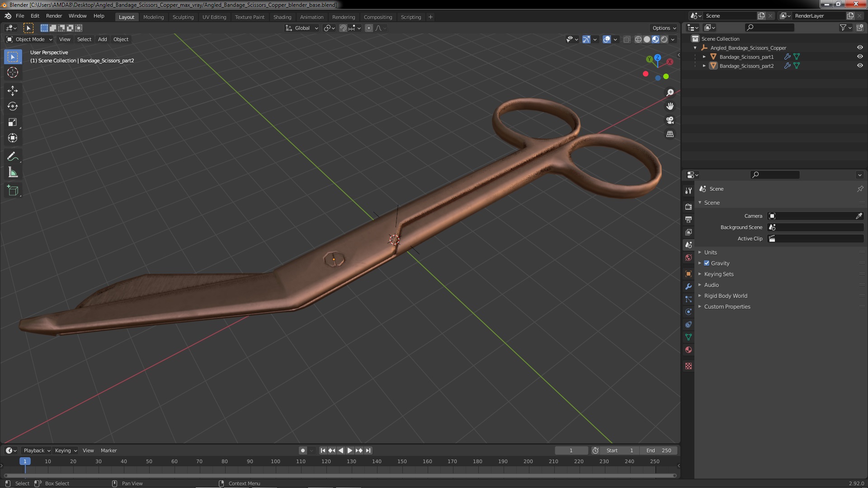Viewport: 868px width, 488px height.
Task: Expand Bandage_Scissors_part1 tree item
Action: coord(704,56)
